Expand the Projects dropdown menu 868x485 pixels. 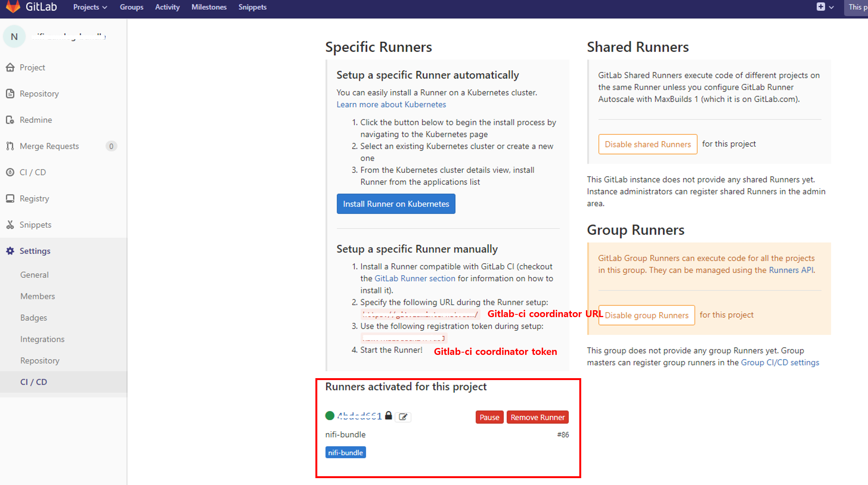(90, 7)
